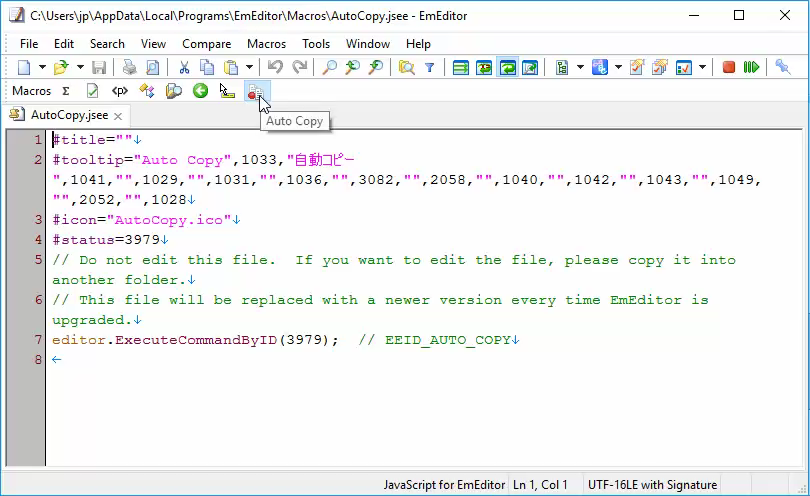Image resolution: width=810 pixels, height=496 pixels.
Task: Click the Sigma macro icon
Action: tap(66, 91)
